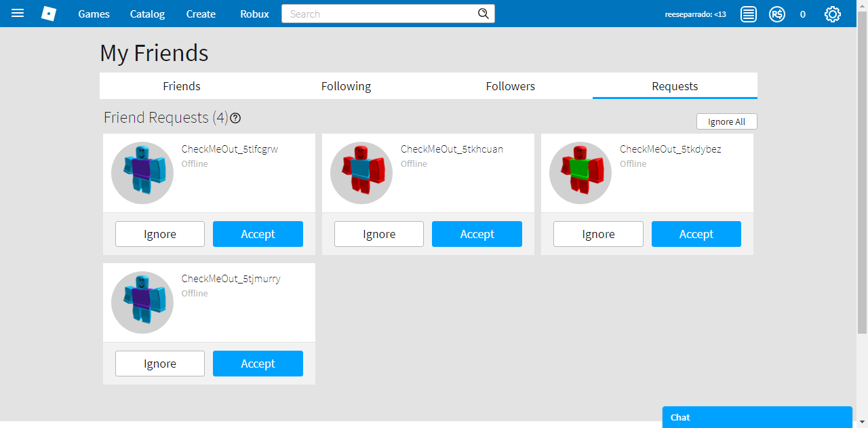Ignore request from CheckMeOut_5tkhcuan
This screenshot has height=428, width=868.
point(378,234)
